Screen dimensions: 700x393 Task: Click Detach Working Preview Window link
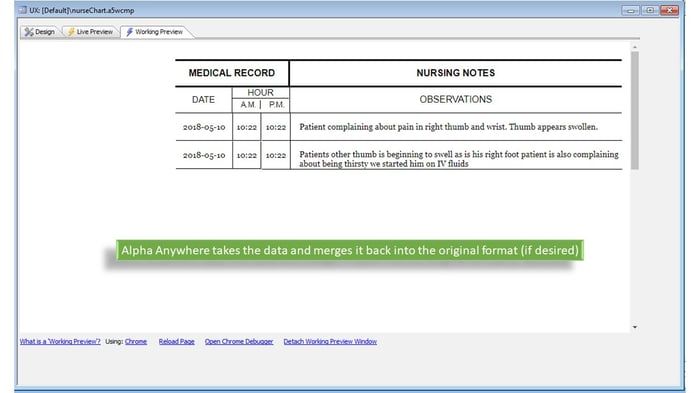tap(330, 341)
